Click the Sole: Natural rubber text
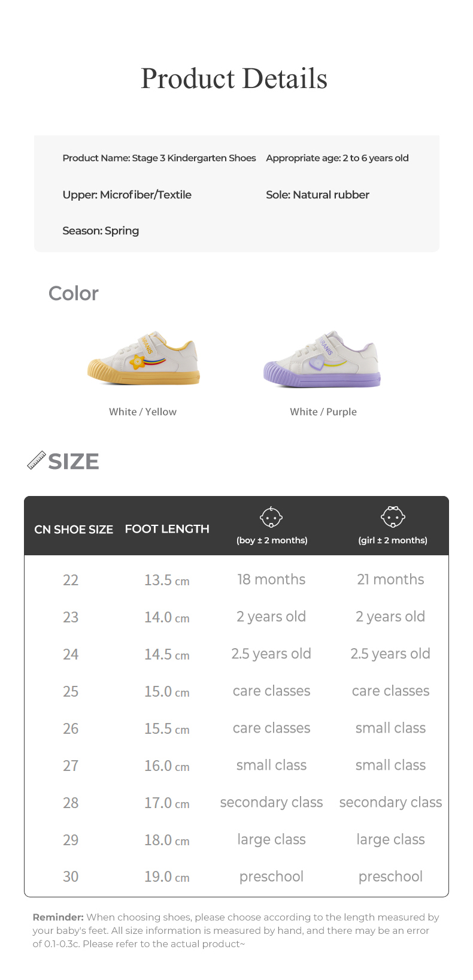Screen dimensions: 473x980 coord(317,195)
